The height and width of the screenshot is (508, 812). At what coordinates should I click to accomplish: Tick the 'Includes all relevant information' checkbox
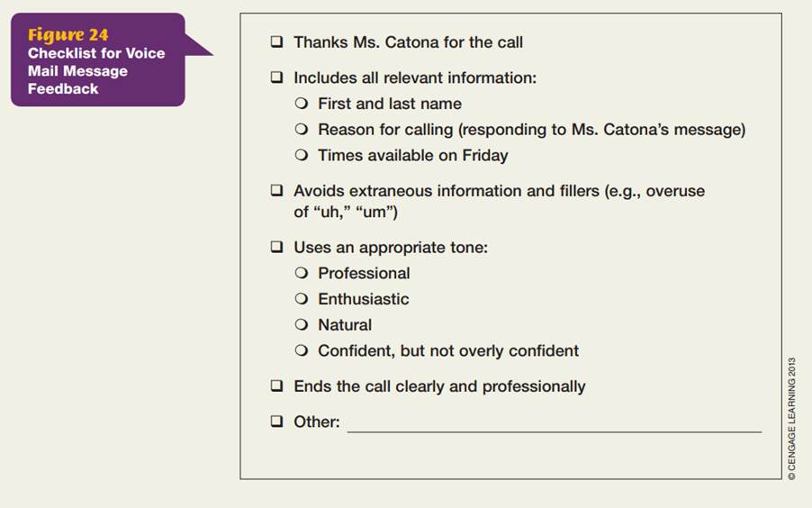click(276, 78)
